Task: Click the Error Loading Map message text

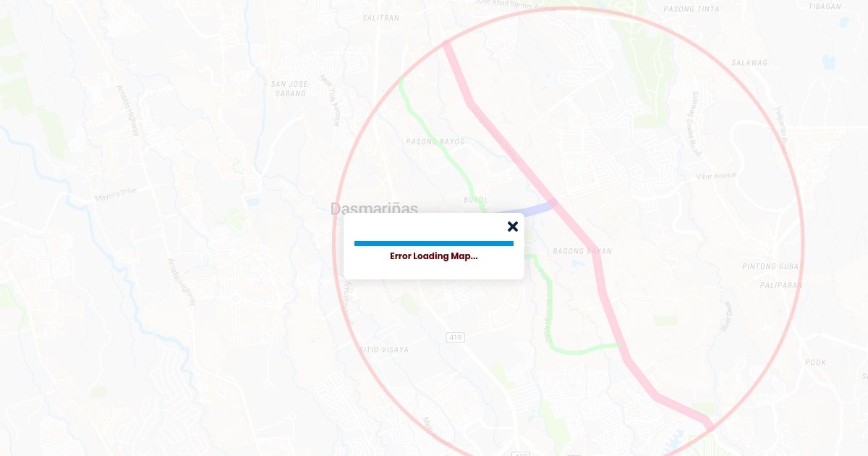Action: 434,256
